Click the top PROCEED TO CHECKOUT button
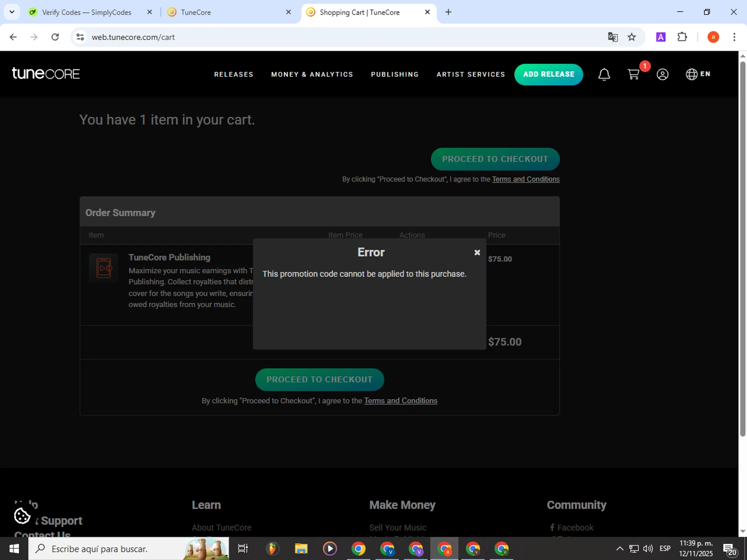 pyautogui.click(x=495, y=159)
